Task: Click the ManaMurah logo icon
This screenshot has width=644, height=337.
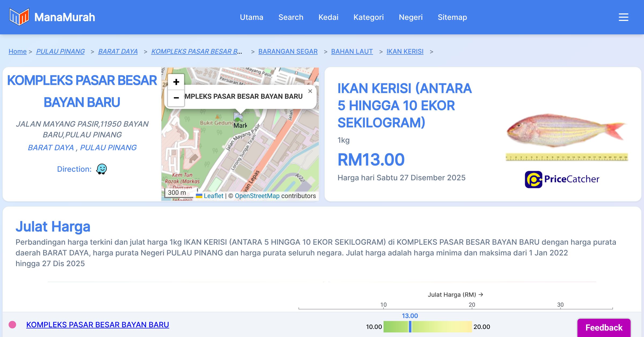Action: pyautogui.click(x=19, y=17)
